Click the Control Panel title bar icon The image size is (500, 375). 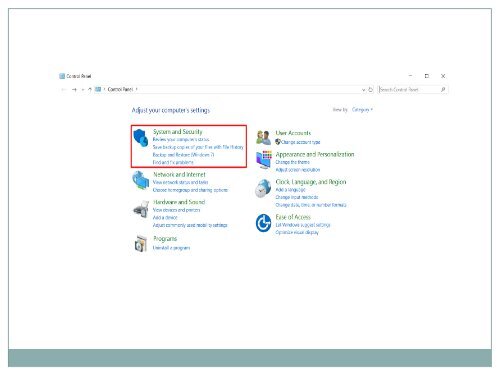click(62, 76)
